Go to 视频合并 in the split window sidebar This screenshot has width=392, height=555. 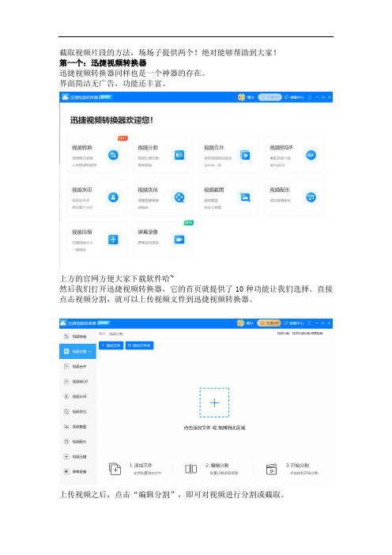click(x=77, y=367)
